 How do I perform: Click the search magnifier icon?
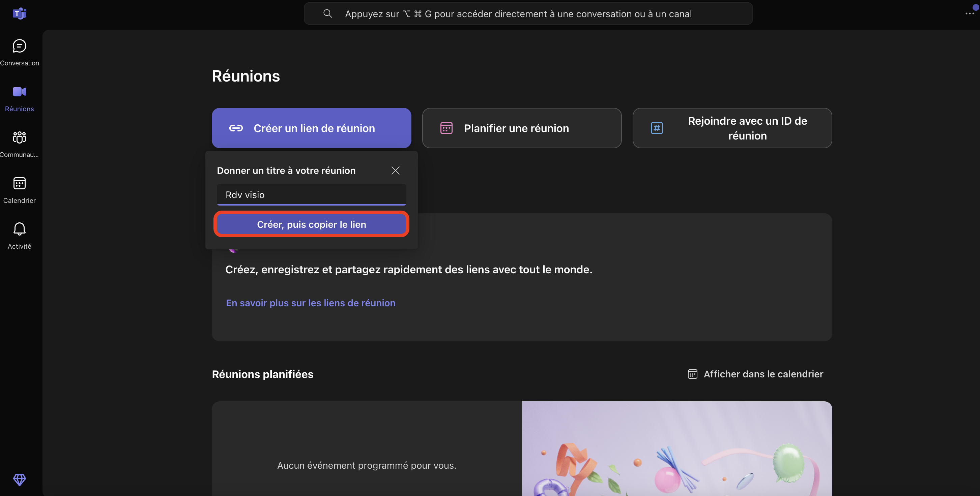pyautogui.click(x=327, y=14)
